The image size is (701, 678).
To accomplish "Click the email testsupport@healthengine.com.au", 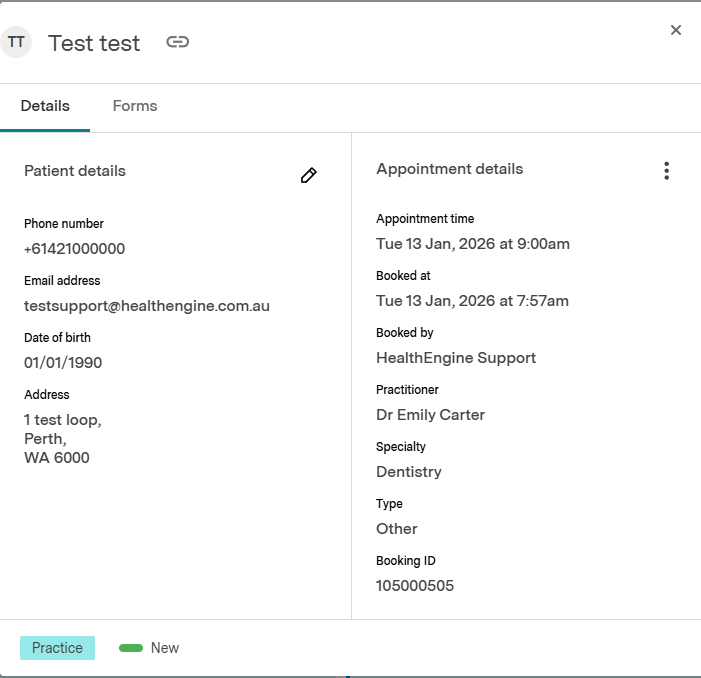I will click(x=147, y=306).
